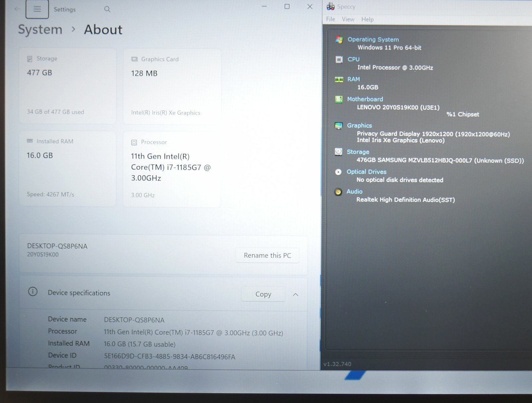532x403 pixels.
Task: Open Speccy's Audio section link
Action: coord(354,192)
